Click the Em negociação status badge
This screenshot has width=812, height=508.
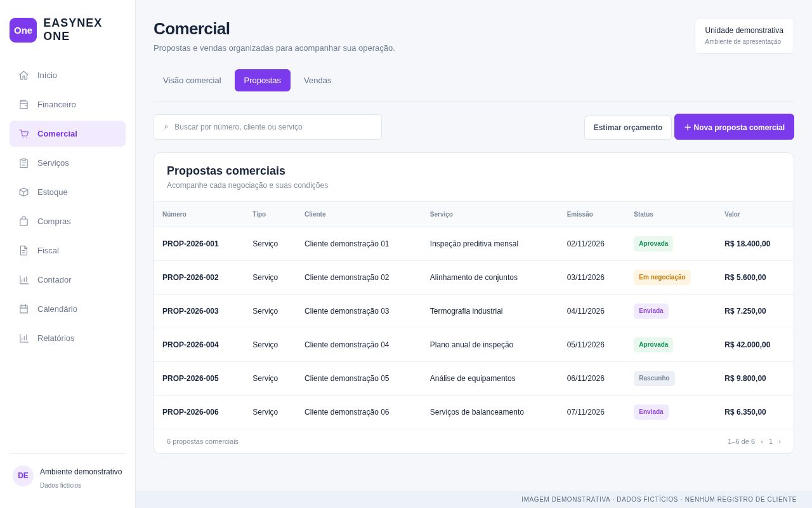(662, 277)
